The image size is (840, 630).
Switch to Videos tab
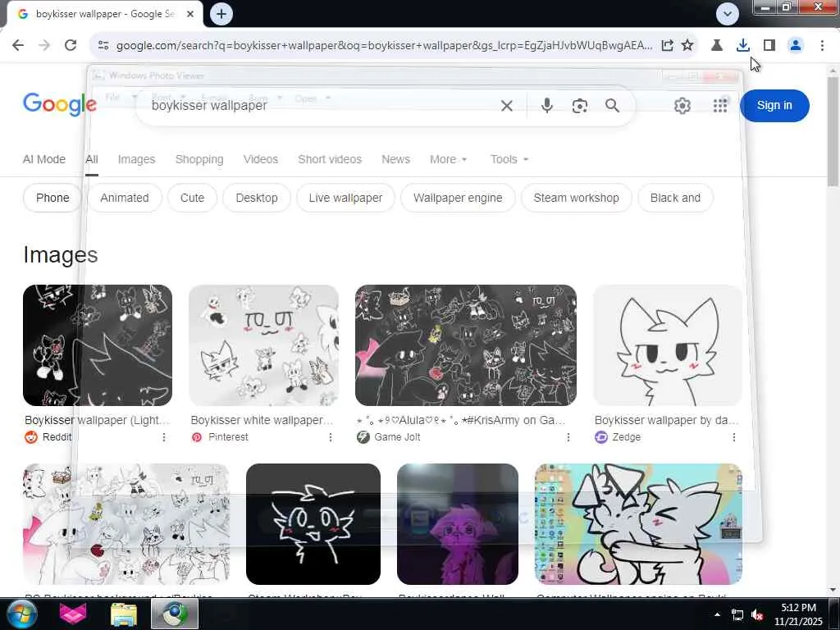pyautogui.click(x=260, y=160)
